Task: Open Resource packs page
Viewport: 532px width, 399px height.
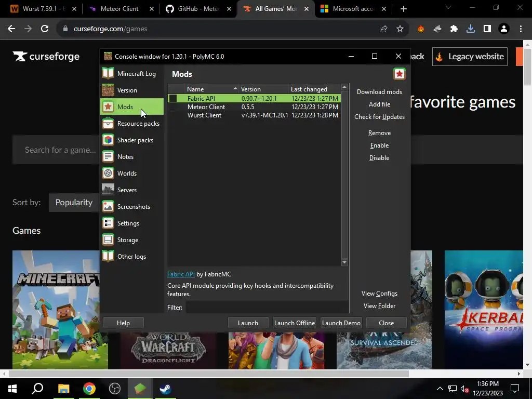Action: (x=131, y=124)
